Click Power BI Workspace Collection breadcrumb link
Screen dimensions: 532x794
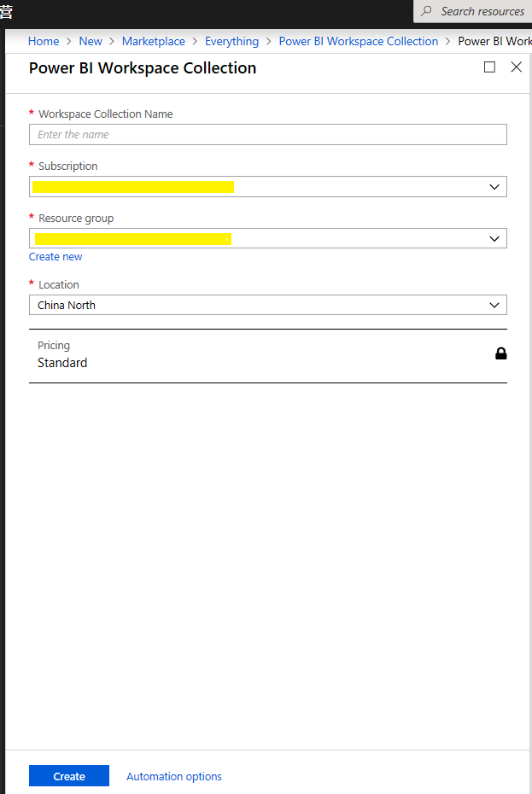click(x=359, y=41)
